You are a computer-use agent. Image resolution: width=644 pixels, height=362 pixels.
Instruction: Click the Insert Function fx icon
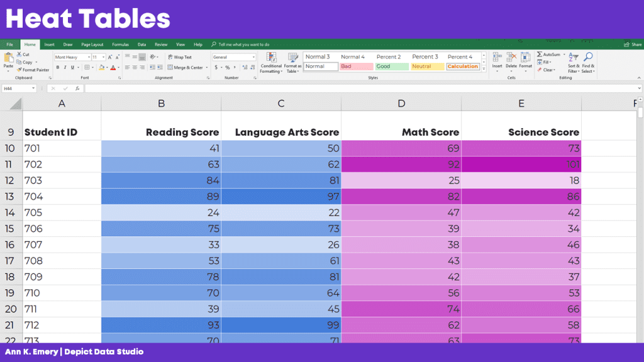pos(77,88)
